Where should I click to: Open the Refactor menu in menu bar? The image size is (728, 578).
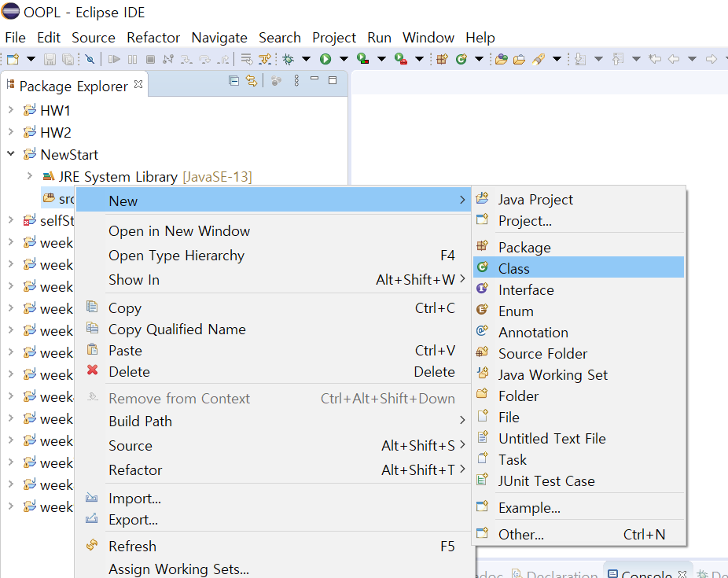153,38
